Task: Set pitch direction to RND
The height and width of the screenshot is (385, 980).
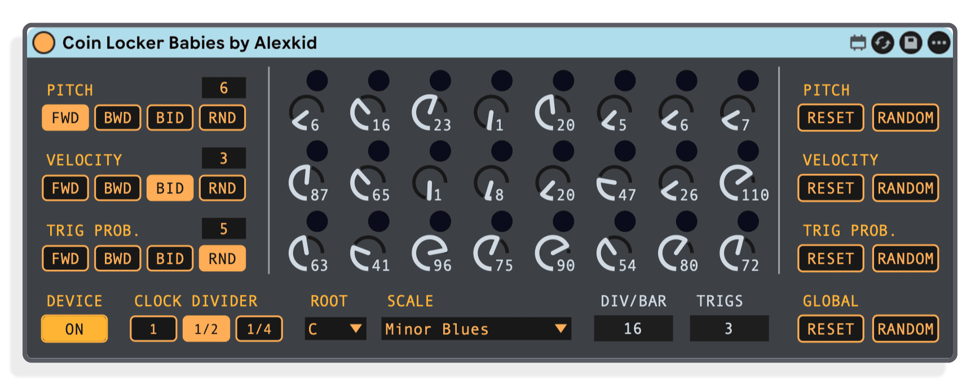Action: point(223,118)
